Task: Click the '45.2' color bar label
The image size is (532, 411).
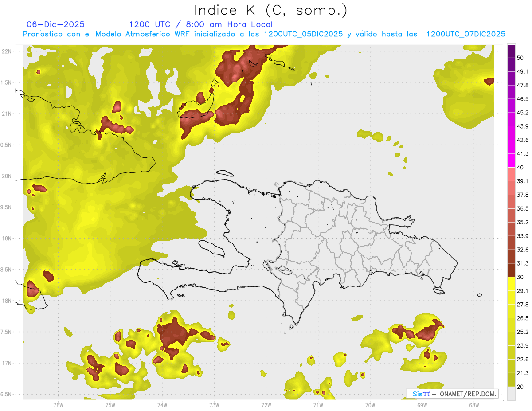Action: pos(523,113)
